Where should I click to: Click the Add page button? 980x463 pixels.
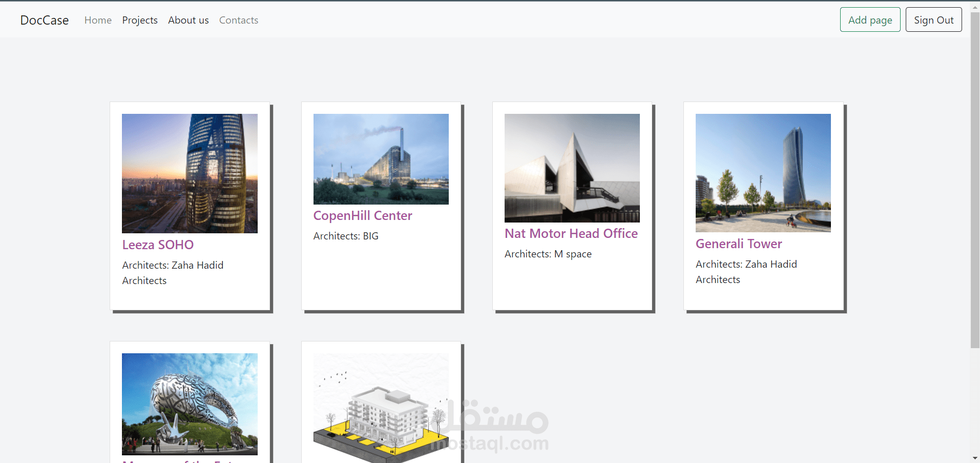[869, 19]
